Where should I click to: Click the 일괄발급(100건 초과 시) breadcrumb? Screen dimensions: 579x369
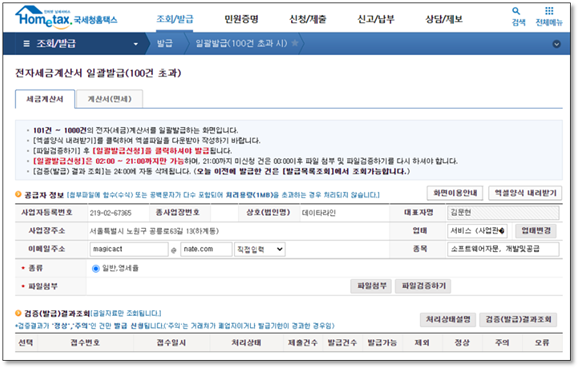point(241,44)
